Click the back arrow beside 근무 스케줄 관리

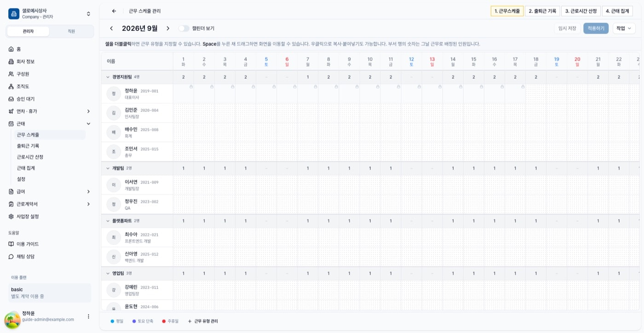point(114,11)
